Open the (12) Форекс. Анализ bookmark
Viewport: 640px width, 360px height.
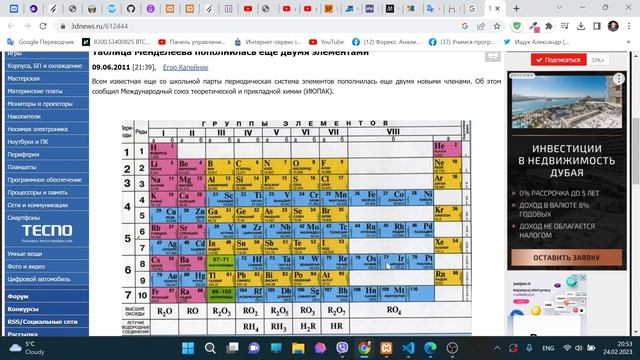(386, 42)
